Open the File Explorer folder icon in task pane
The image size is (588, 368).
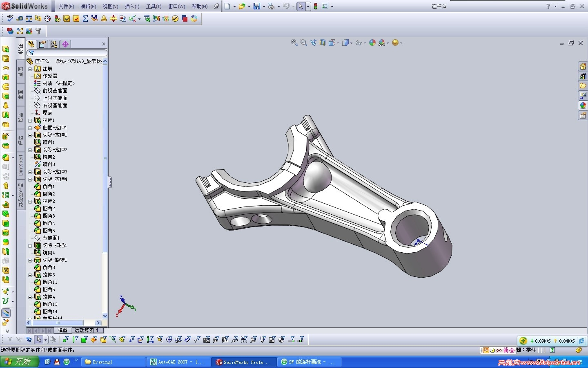click(583, 86)
